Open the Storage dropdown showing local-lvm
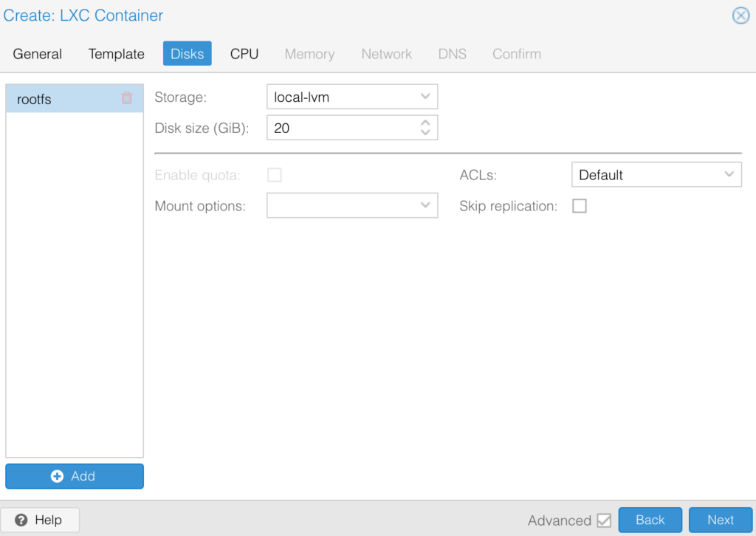This screenshot has height=536, width=756. click(352, 97)
